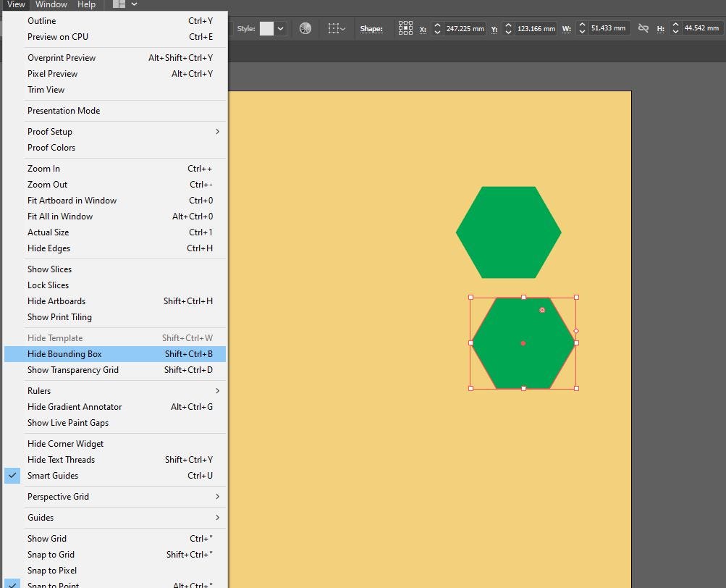Click the Style swatch box
This screenshot has width=726, height=588.
click(266, 28)
